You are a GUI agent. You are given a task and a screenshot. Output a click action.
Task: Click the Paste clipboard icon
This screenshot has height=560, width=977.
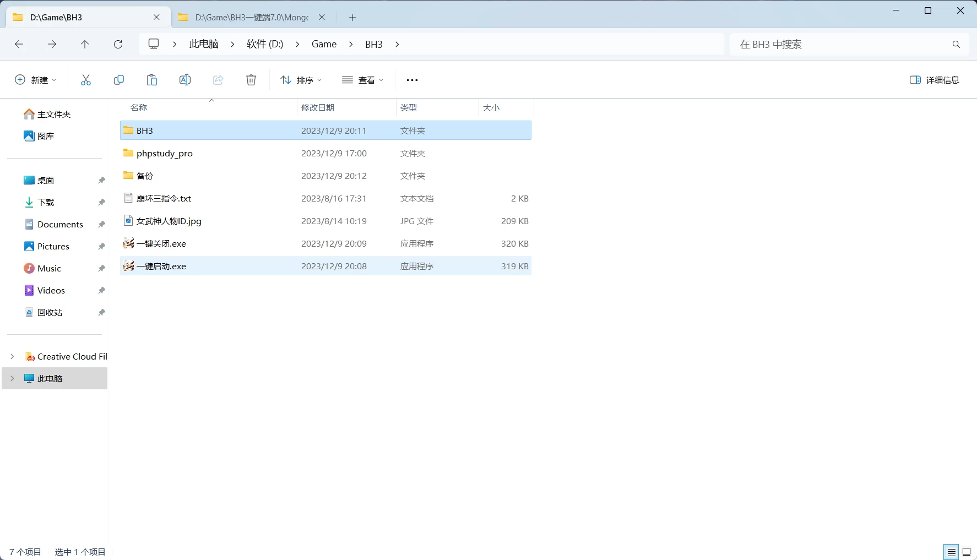(152, 80)
